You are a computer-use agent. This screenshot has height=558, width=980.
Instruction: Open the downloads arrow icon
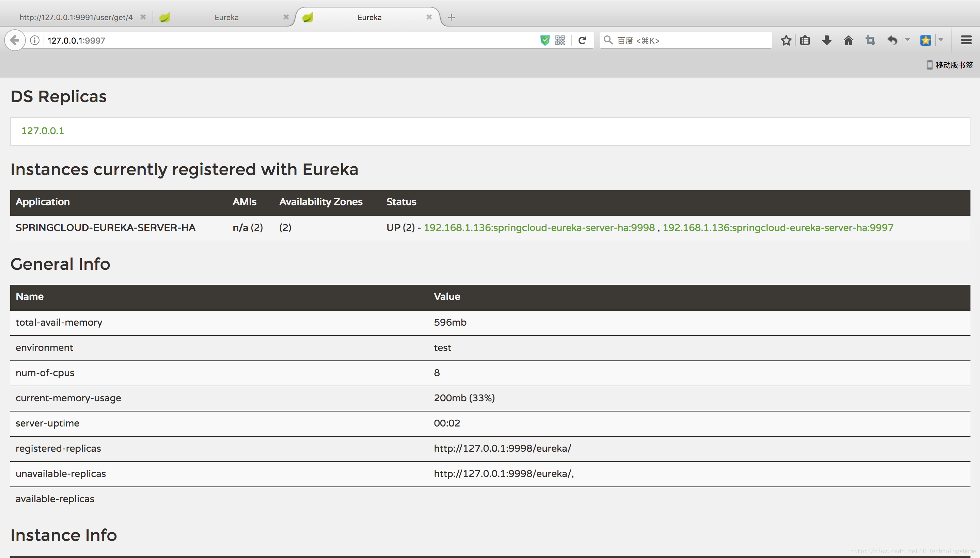tap(826, 40)
